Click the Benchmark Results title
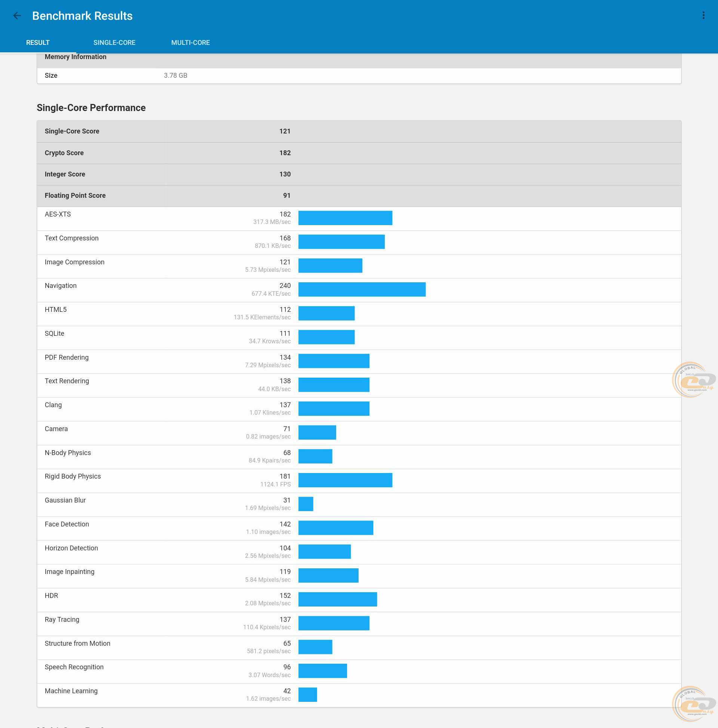The width and height of the screenshot is (718, 728). click(82, 16)
